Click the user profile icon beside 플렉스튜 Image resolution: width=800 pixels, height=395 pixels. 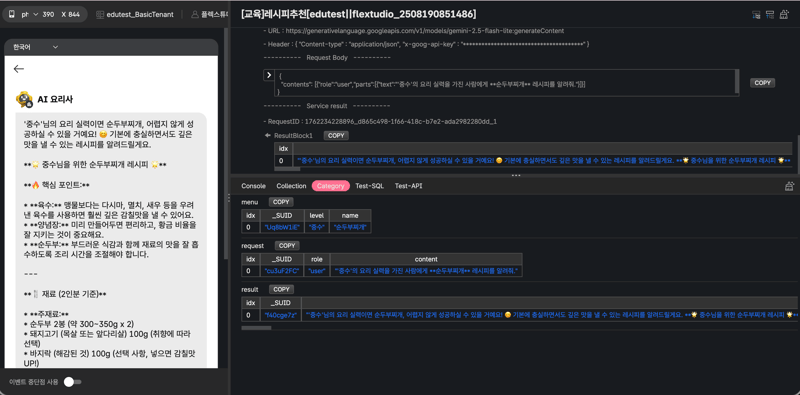click(x=194, y=15)
